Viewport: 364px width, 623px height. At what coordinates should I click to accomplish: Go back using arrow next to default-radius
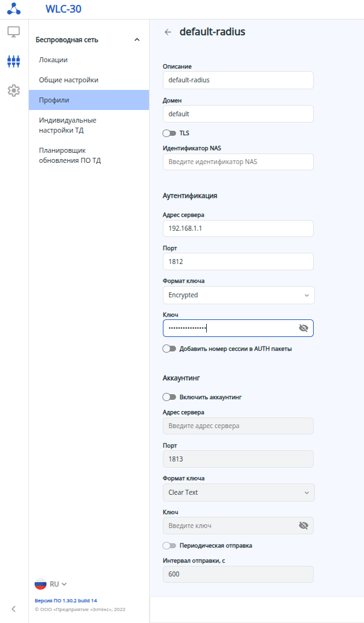[168, 32]
